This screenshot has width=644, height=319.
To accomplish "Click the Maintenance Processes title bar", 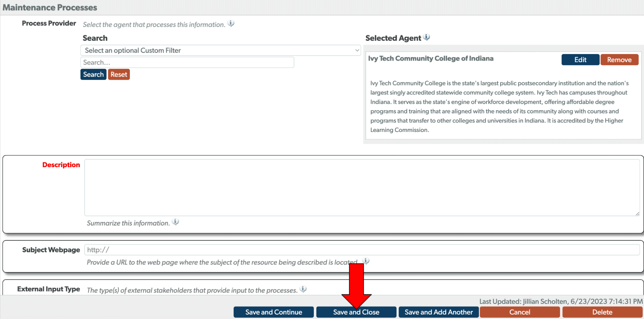I will click(50, 7).
